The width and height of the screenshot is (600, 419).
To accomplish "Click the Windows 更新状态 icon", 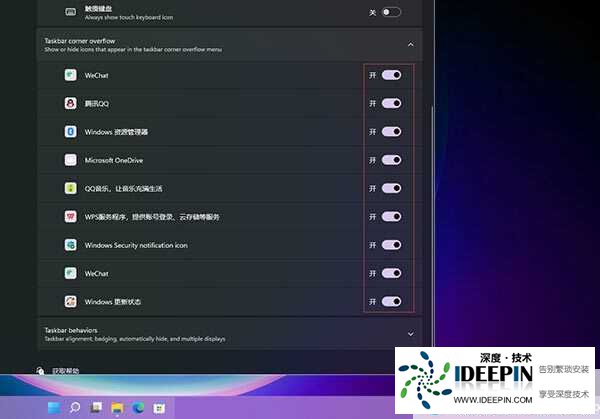I will [70, 302].
